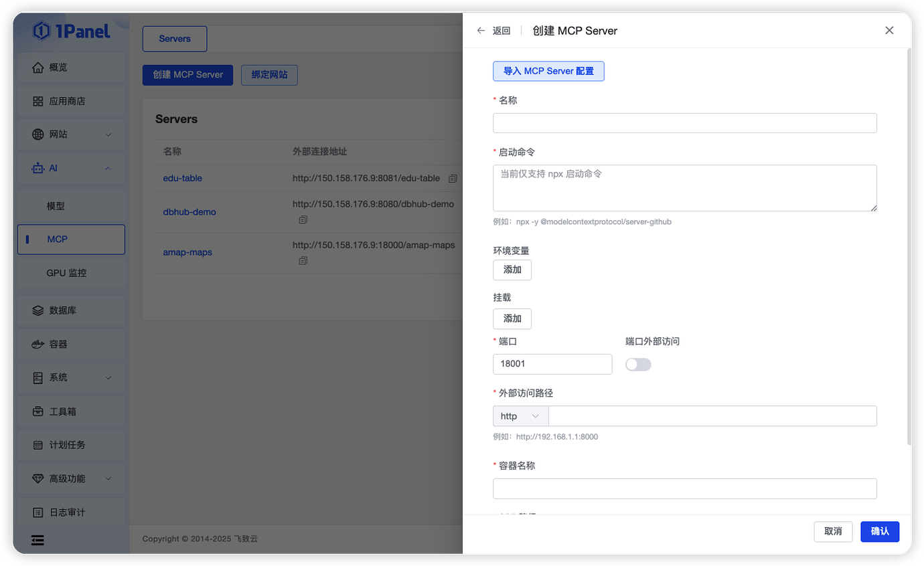The image size is (924, 566).
Task: Open the dbhub-demo server link
Action: tap(188, 211)
